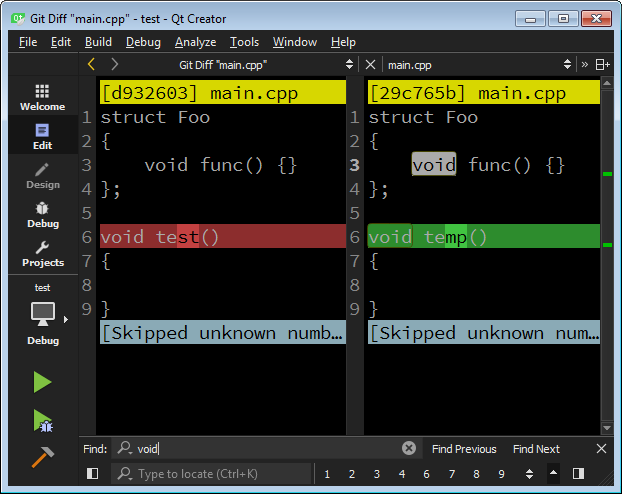Click Find Previous
Viewport: 622px width, 494px height.
coord(464,449)
